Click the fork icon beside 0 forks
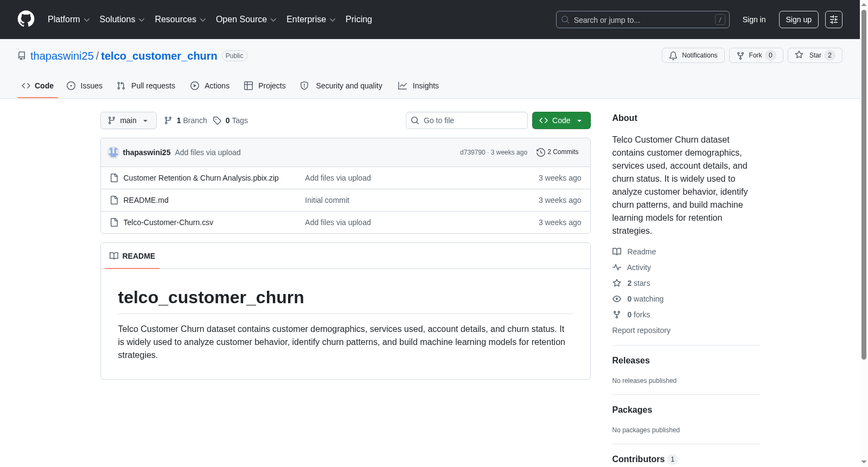Image resolution: width=868 pixels, height=467 pixels. pyautogui.click(x=617, y=315)
